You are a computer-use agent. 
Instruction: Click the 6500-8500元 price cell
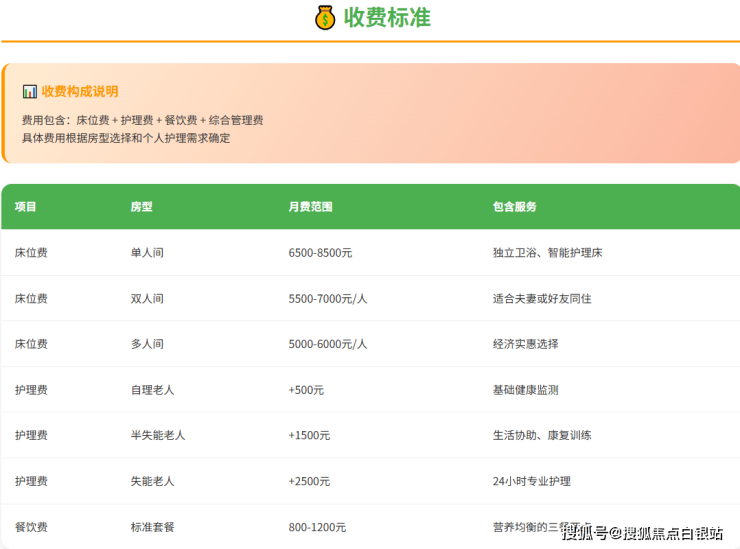(x=320, y=253)
